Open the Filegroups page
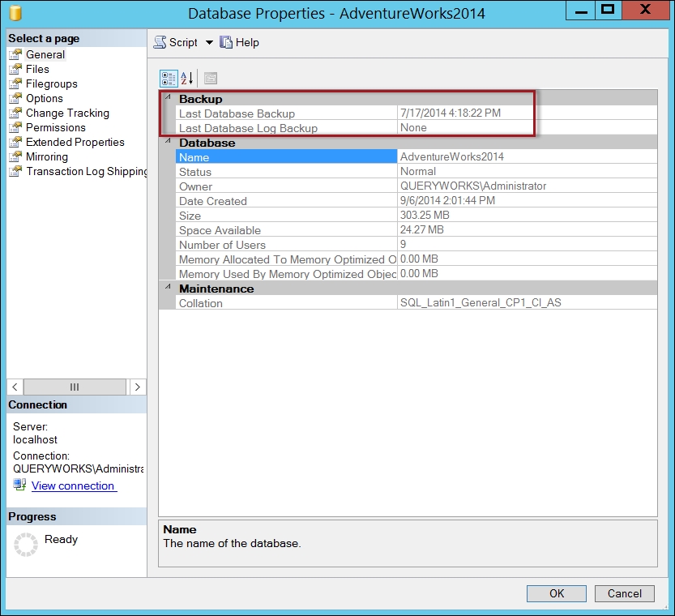Viewport: 675px width, 616px height. pyautogui.click(x=52, y=84)
